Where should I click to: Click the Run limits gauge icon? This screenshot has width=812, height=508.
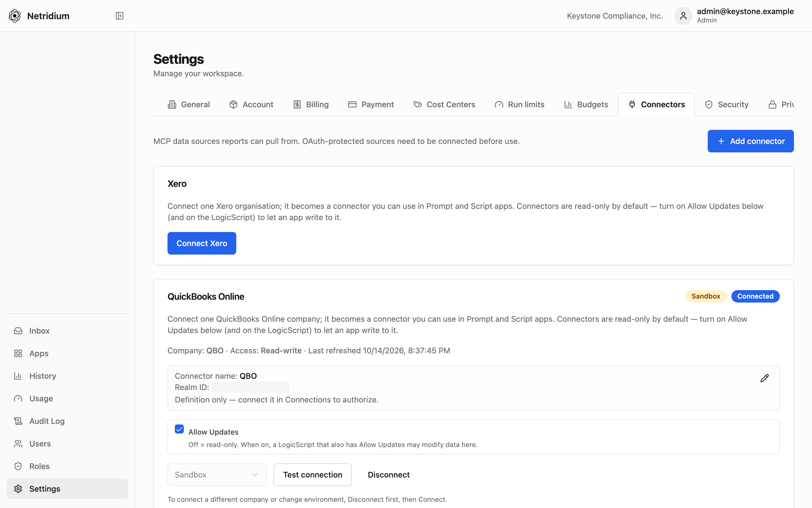pyautogui.click(x=499, y=104)
